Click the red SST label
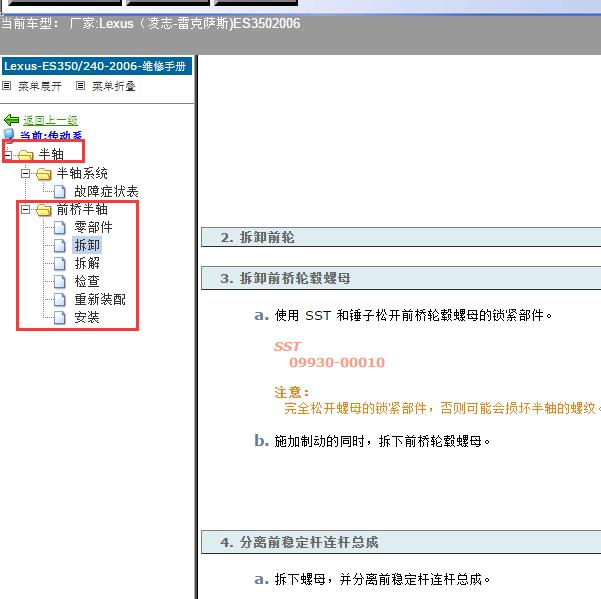601x599 pixels. [287, 346]
